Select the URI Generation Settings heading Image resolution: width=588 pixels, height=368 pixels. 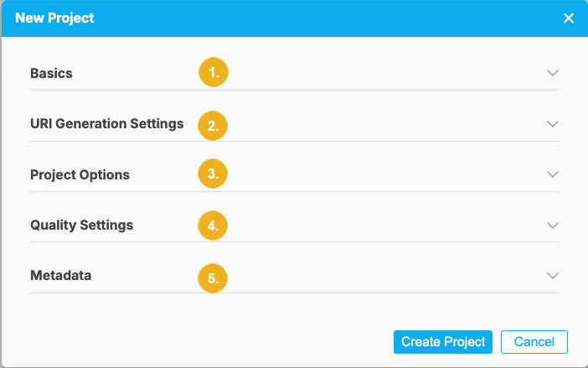coord(106,124)
